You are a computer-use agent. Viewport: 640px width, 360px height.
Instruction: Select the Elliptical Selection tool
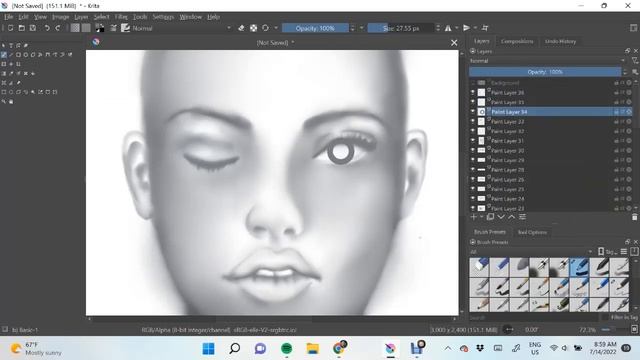coord(11,92)
